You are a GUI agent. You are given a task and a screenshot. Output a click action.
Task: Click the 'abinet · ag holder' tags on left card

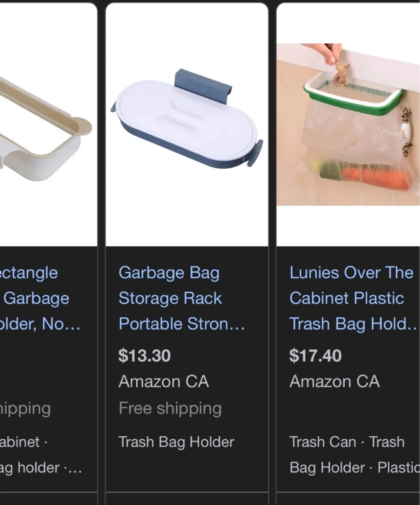point(41,455)
